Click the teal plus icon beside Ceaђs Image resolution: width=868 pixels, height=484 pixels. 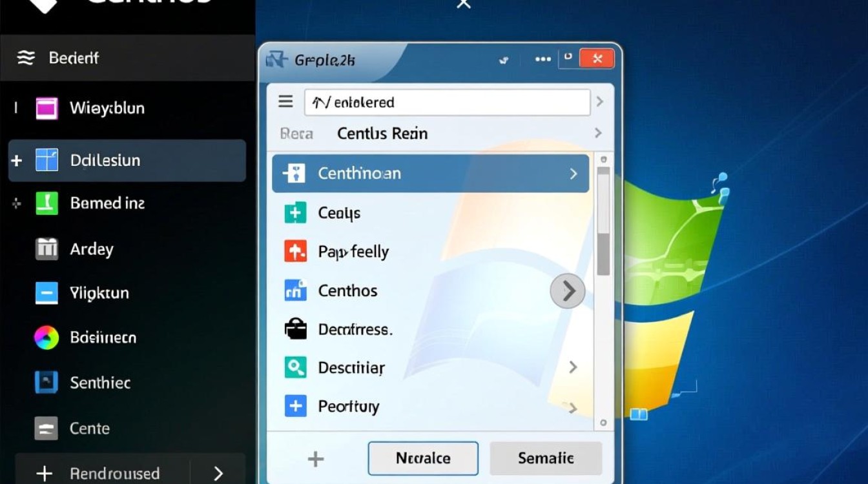(x=295, y=212)
